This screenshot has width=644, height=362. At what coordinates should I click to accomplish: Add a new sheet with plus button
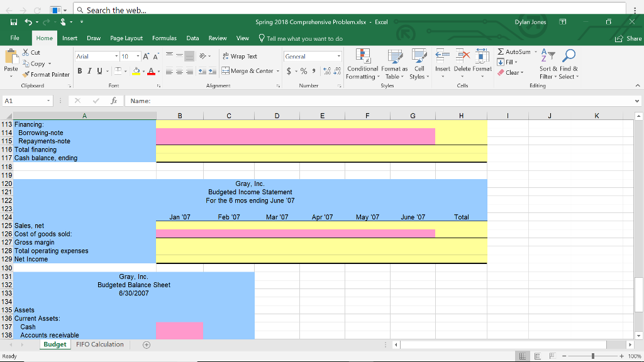coord(147,345)
